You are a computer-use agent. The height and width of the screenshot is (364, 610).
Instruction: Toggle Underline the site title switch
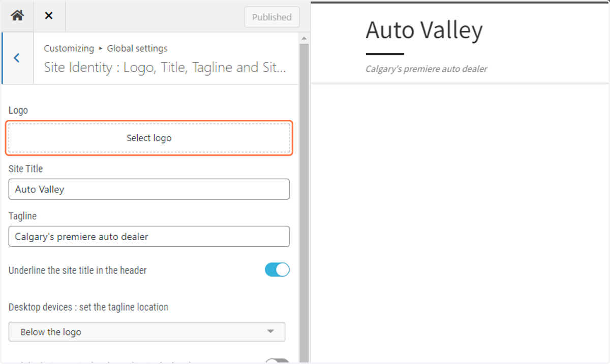coord(277,270)
